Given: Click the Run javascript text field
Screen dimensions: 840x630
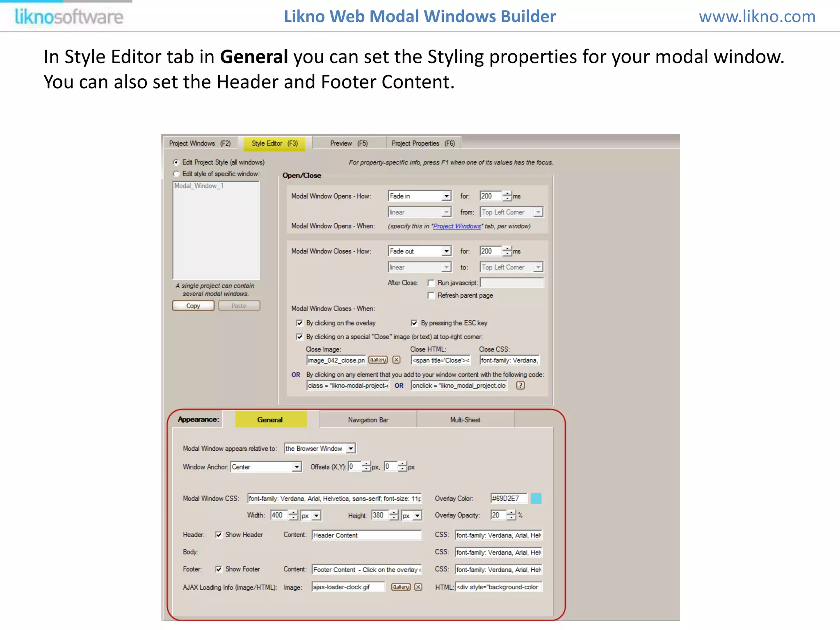Looking at the screenshot, I should click(x=512, y=283).
